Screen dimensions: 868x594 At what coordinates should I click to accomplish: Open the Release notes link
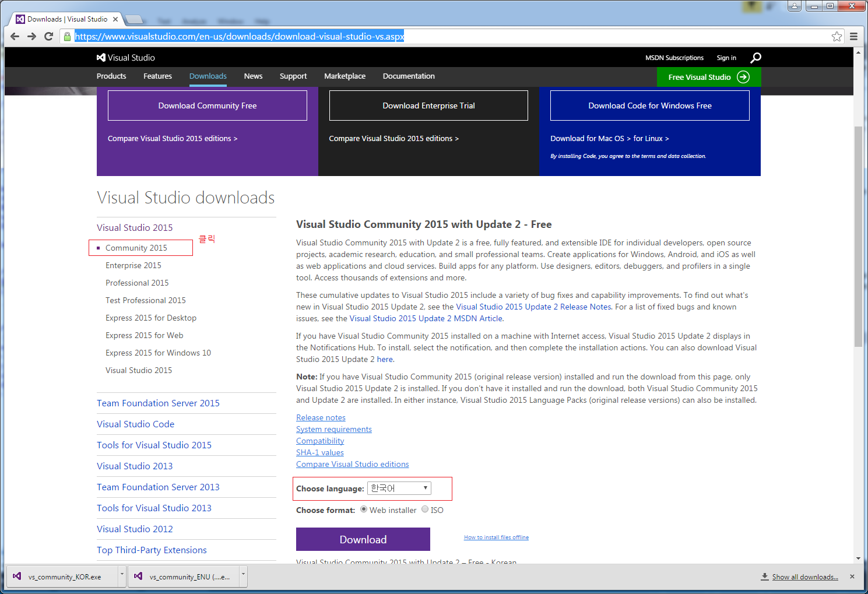point(321,417)
